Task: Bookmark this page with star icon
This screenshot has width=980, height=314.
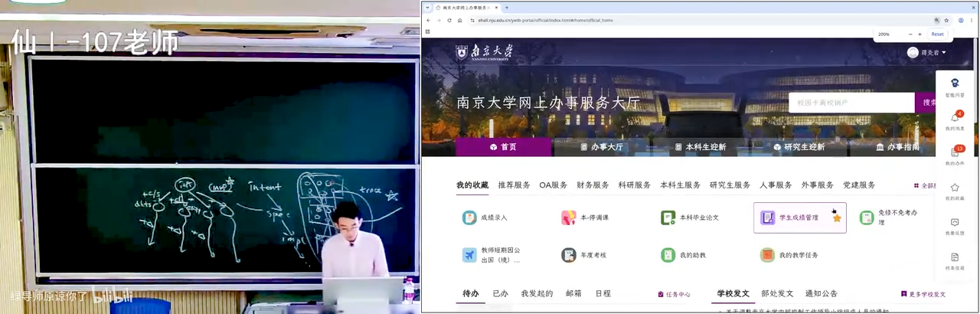Action: coord(946,21)
